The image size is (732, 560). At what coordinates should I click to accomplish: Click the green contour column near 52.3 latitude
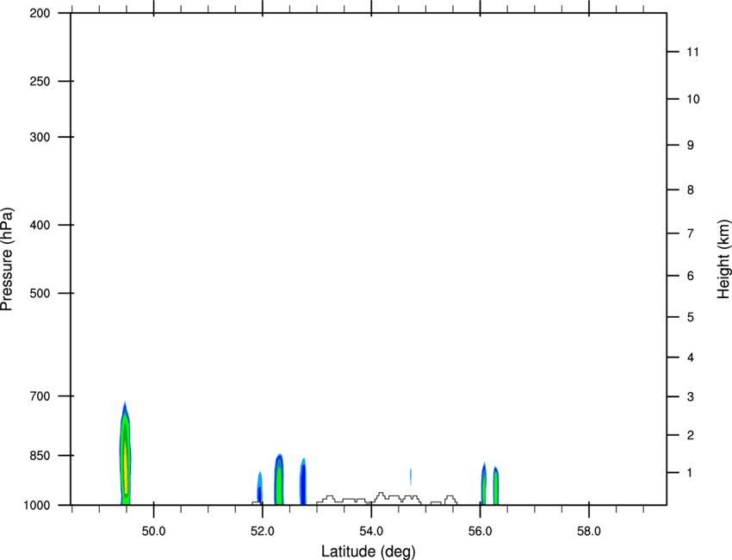click(x=279, y=479)
